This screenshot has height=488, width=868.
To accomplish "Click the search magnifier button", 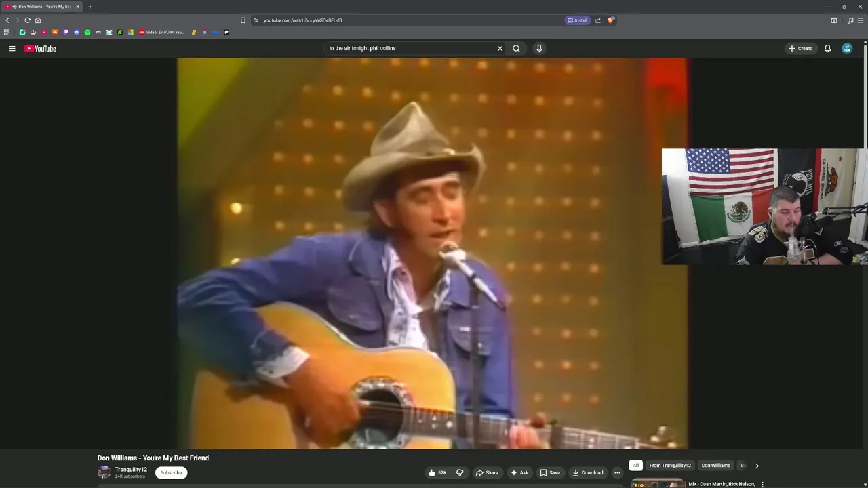I will pos(516,48).
